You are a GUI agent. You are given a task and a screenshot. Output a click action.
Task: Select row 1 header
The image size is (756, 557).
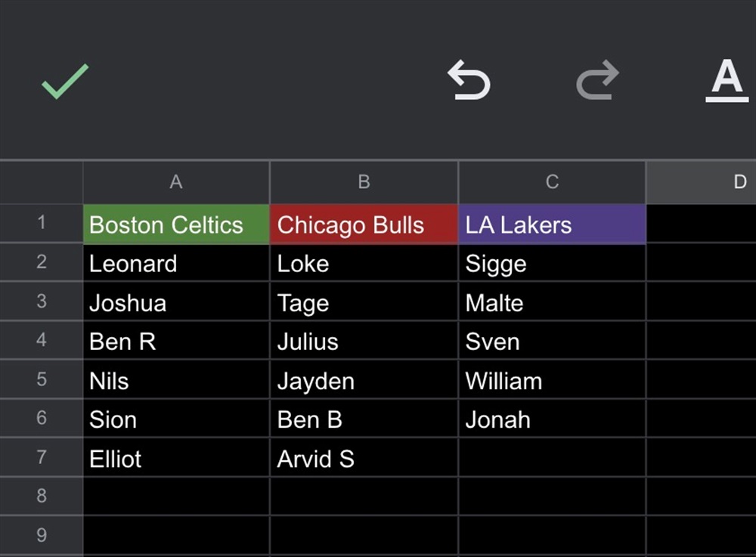[x=42, y=224]
